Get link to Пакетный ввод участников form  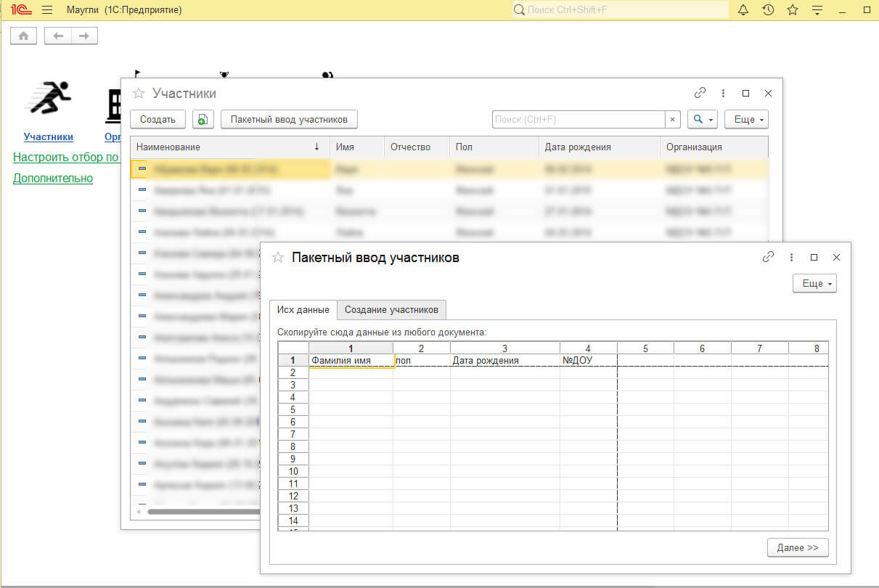point(768,257)
